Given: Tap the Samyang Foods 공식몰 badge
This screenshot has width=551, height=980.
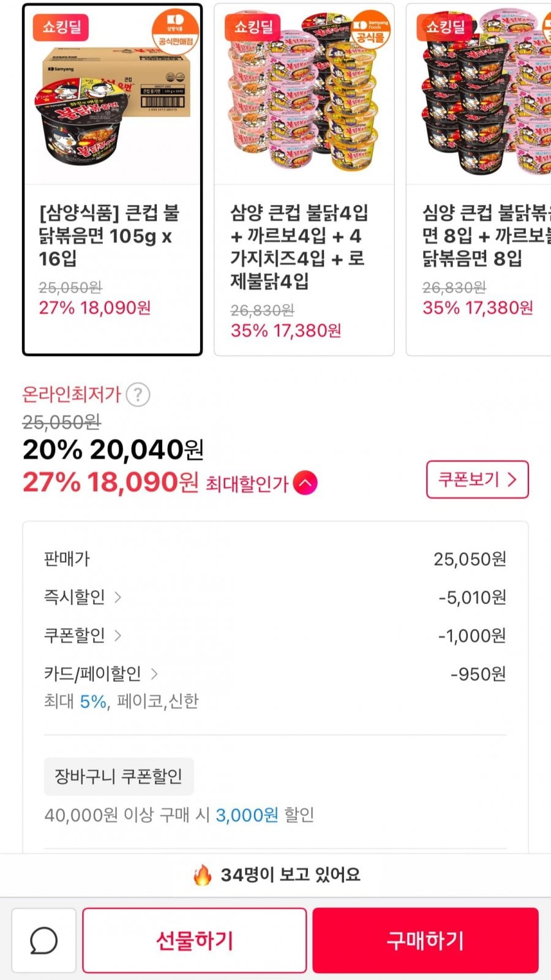Looking at the screenshot, I should point(370,31).
